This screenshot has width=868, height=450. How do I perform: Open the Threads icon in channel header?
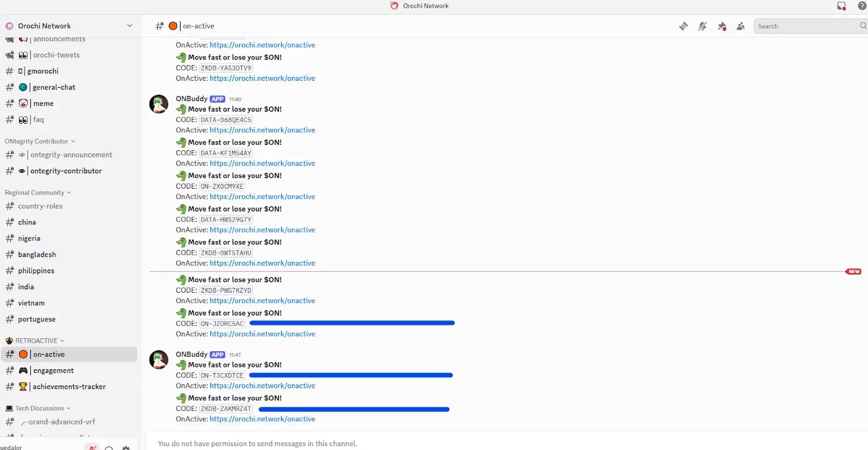[x=684, y=26]
